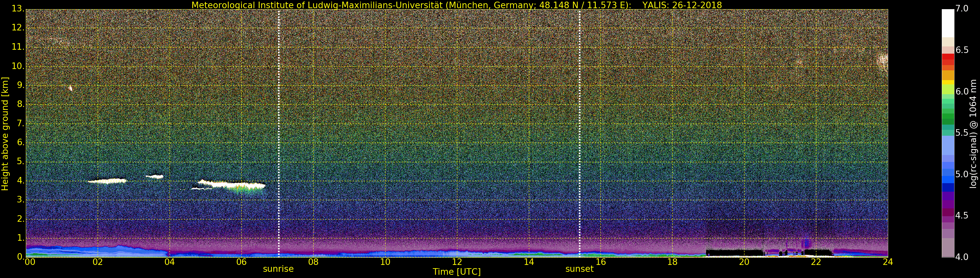Image resolution: width=980 pixels, height=278 pixels.
Task: Click the "18" time axis tick label
Action: click(672, 262)
